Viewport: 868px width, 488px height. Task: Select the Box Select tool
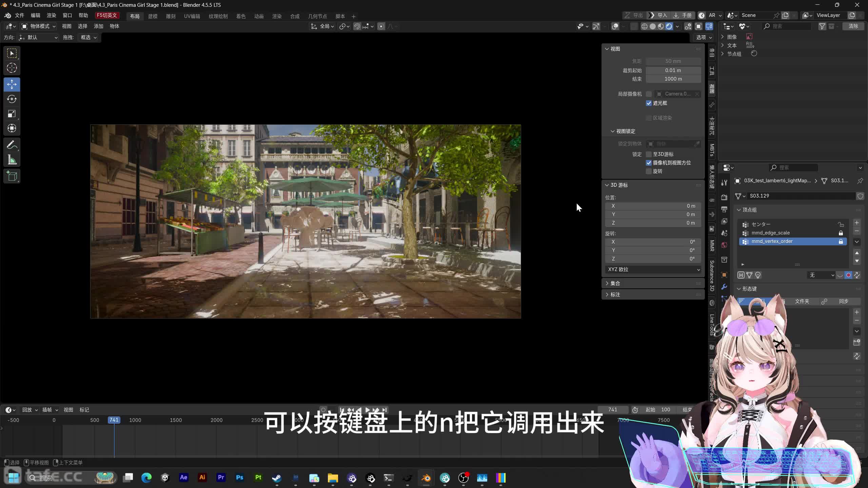coord(12,54)
